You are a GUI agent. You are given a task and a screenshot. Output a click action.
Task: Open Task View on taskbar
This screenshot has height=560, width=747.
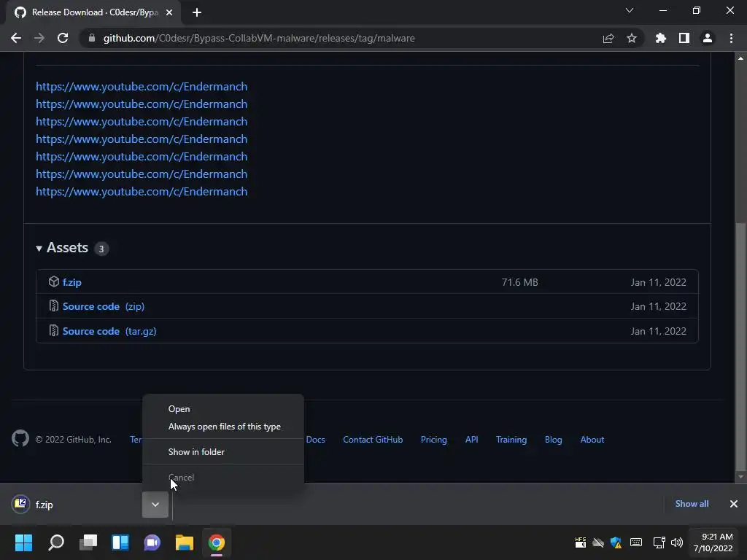coord(88,542)
